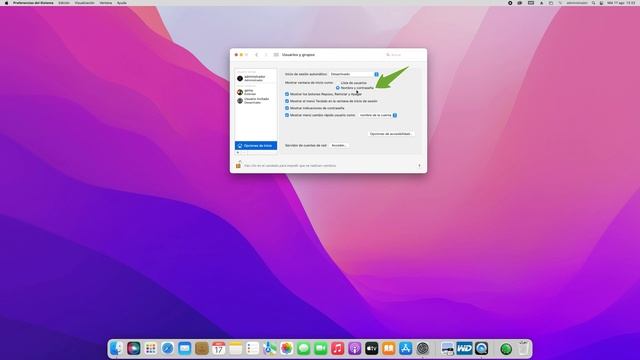Open the Visualización menu

84,3
